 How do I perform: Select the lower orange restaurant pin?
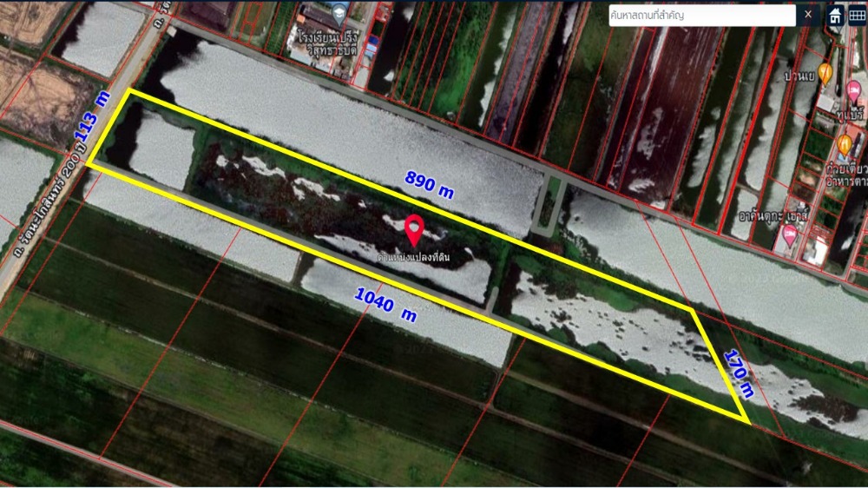[845, 142]
